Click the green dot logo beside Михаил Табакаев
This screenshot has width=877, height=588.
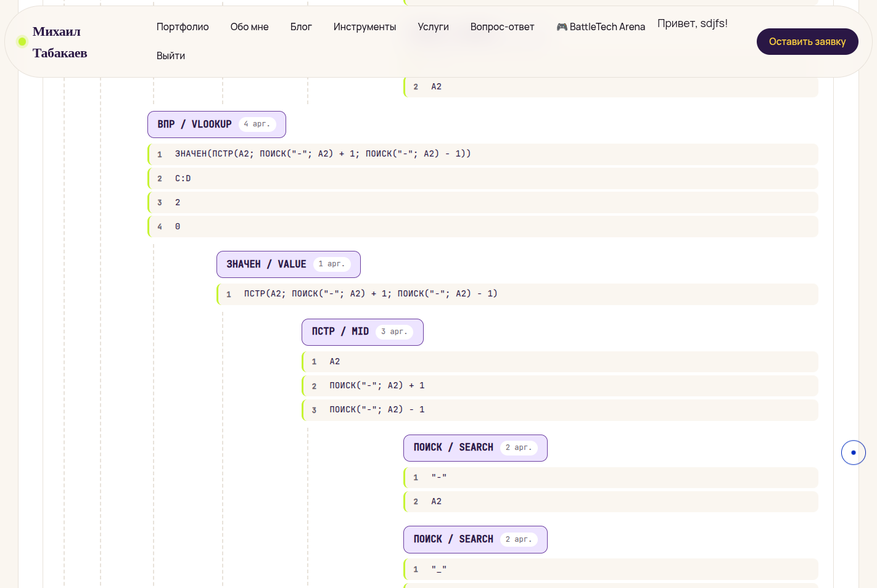pyautogui.click(x=22, y=42)
